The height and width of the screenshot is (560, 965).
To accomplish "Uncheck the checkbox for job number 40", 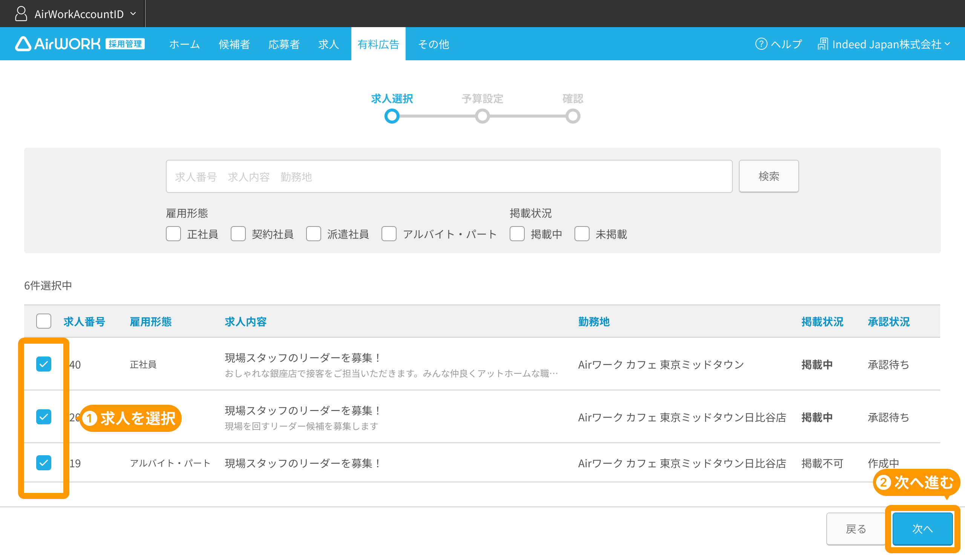I will 44,364.
